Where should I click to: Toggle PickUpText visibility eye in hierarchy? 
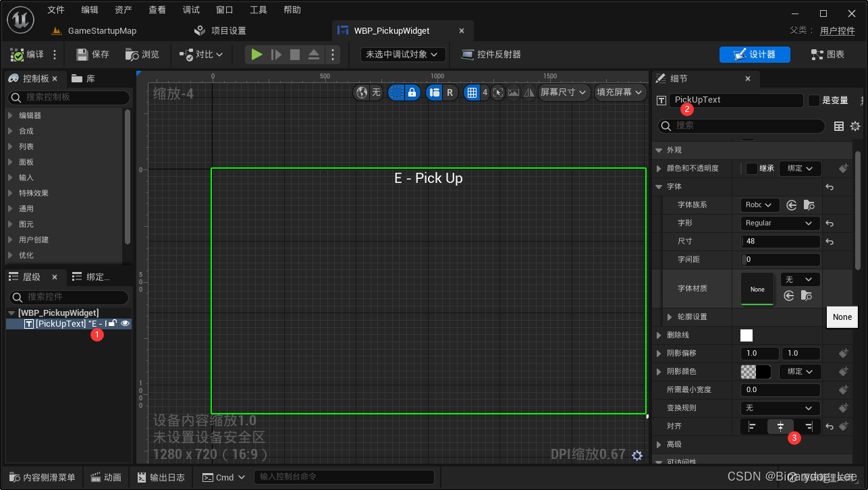point(125,324)
